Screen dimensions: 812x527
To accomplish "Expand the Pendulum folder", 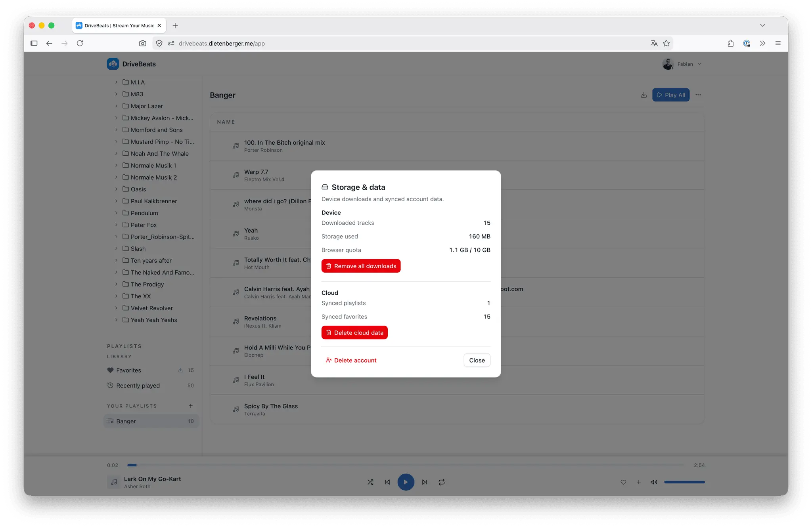I will [x=116, y=213].
